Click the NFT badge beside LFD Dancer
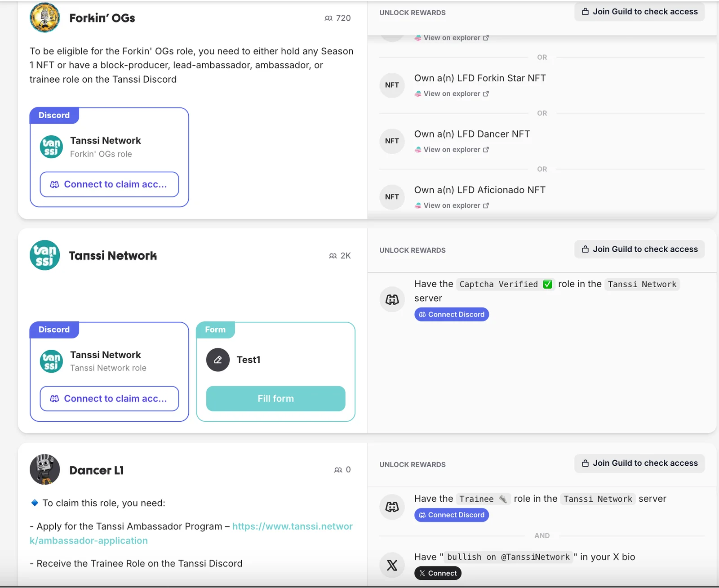 [x=392, y=141]
